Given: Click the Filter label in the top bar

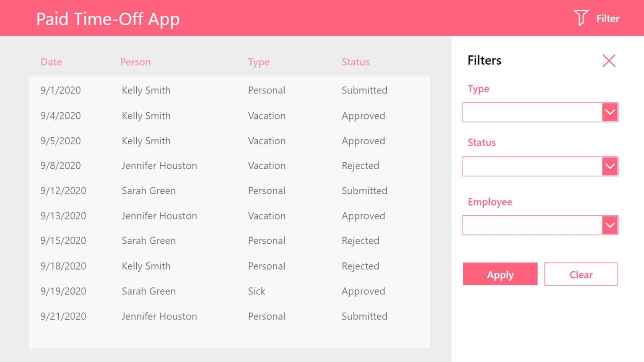Looking at the screenshot, I should pyautogui.click(x=607, y=18).
